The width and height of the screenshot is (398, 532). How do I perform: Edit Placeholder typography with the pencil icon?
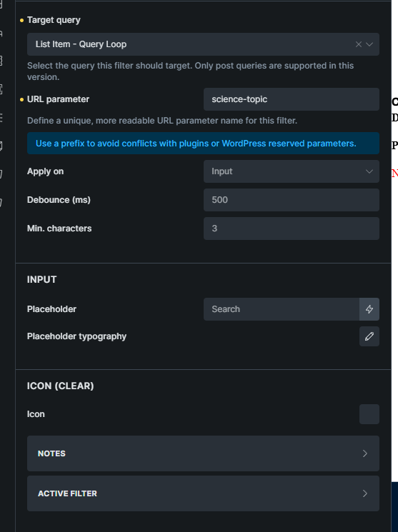(x=369, y=336)
